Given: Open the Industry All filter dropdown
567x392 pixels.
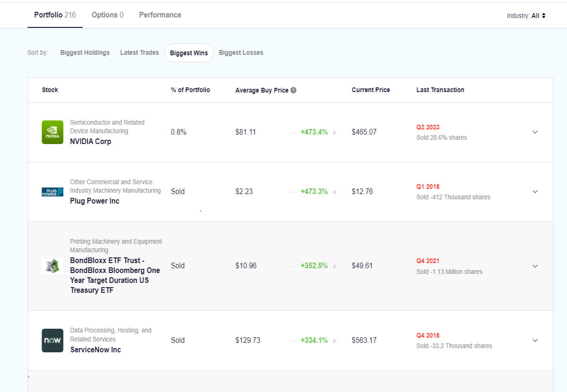Looking at the screenshot, I should click(x=526, y=16).
